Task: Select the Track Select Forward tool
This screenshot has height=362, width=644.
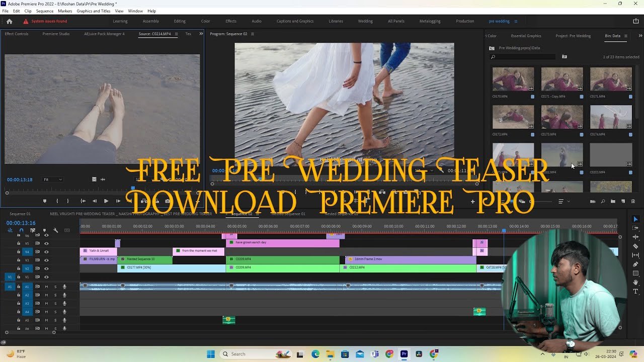Action: (x=635, y=228)
